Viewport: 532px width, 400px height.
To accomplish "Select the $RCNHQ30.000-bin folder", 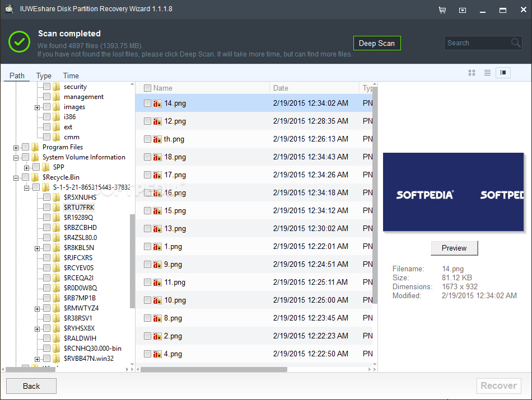I will [92, 349].
